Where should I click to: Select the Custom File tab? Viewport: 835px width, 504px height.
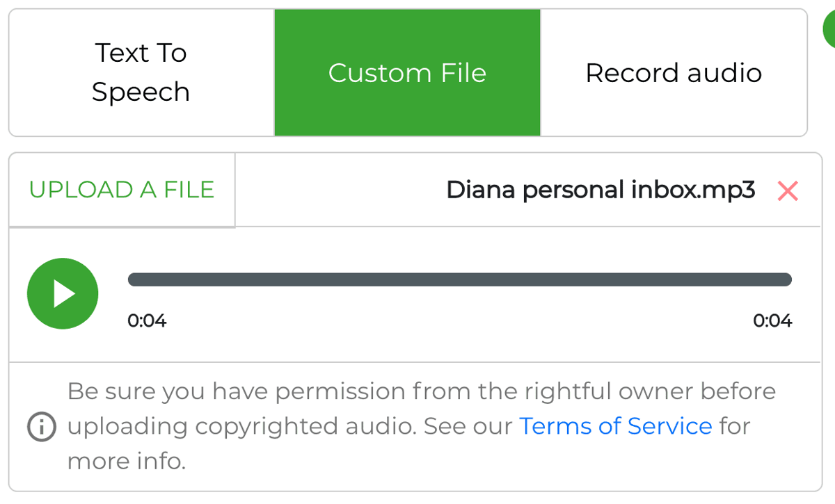[x=407, y=72]
